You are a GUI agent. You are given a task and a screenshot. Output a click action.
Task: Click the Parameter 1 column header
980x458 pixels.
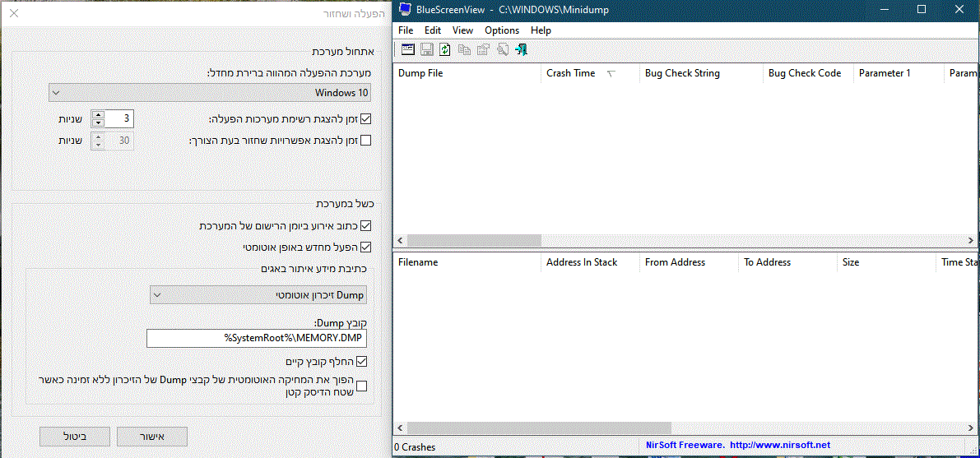click(899, 73)
